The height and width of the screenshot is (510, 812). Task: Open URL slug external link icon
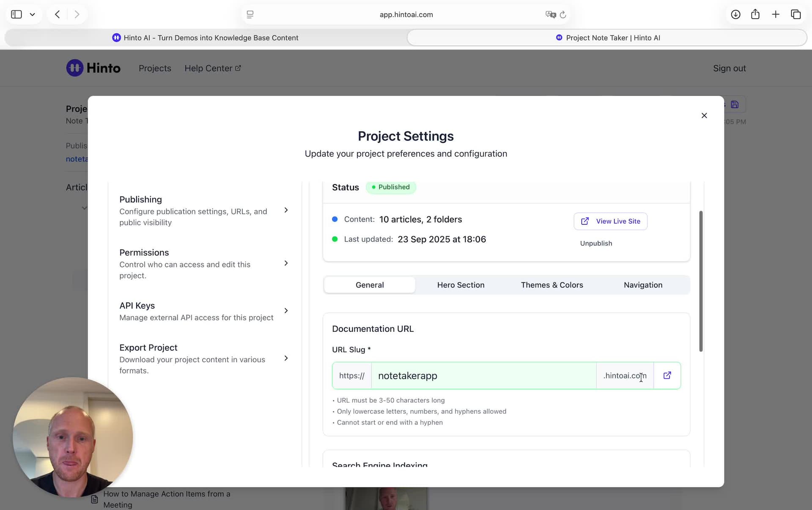(667, 375)
